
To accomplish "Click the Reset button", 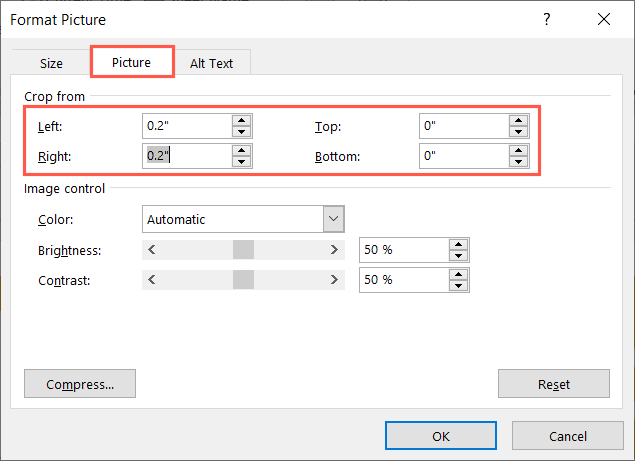I will [553, 384].
